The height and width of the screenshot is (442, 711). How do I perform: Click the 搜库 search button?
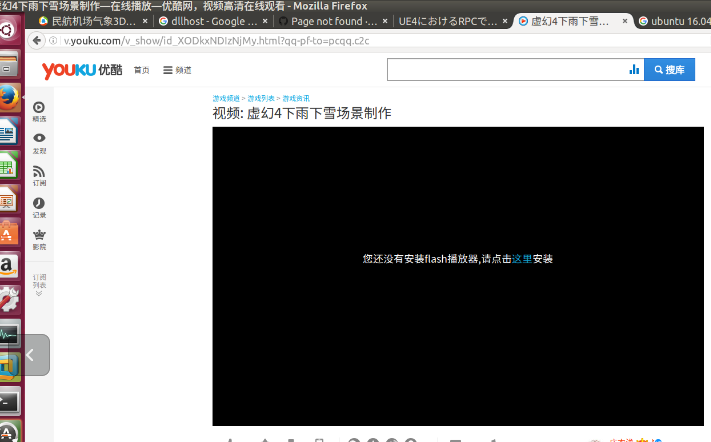[669, 69]
